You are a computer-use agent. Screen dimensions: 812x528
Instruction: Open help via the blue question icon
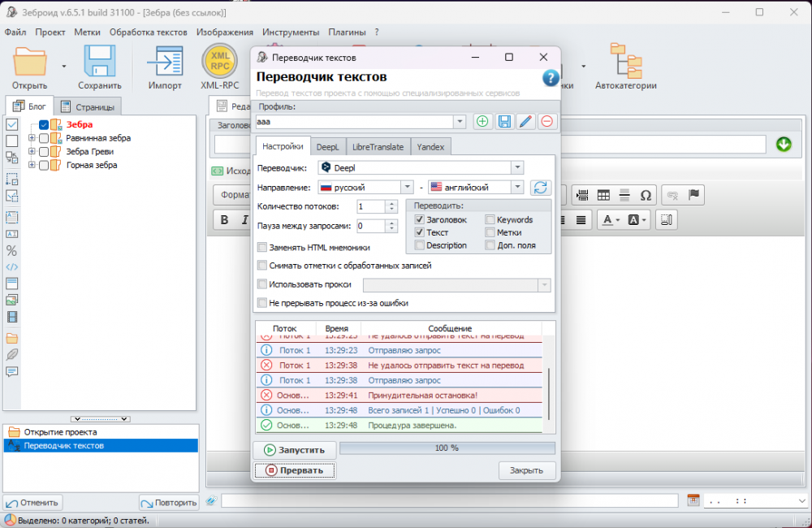pos(551,78)
